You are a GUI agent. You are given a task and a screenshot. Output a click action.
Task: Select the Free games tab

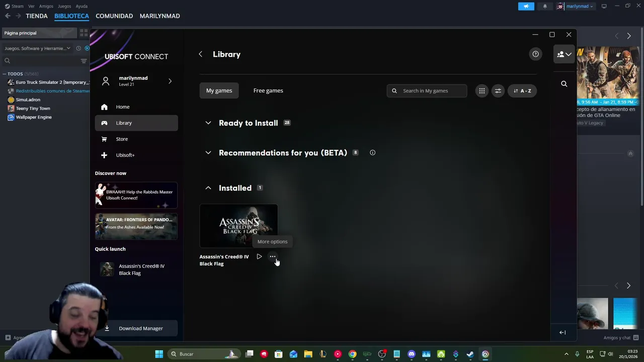coord(268,91)
